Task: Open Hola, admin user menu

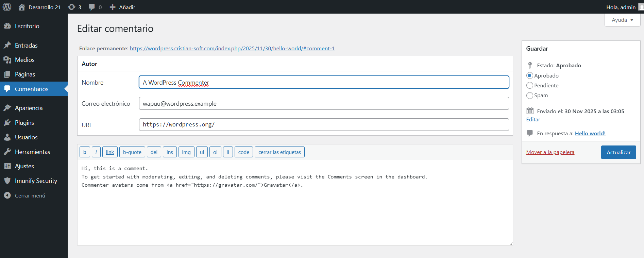Action: [621, 7]
